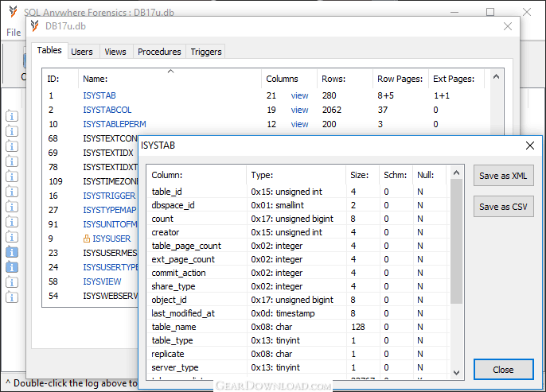Select the ISYSTEXTIDX table row
This screenshot has width=546, height=392.
click(x=91, y=153)
